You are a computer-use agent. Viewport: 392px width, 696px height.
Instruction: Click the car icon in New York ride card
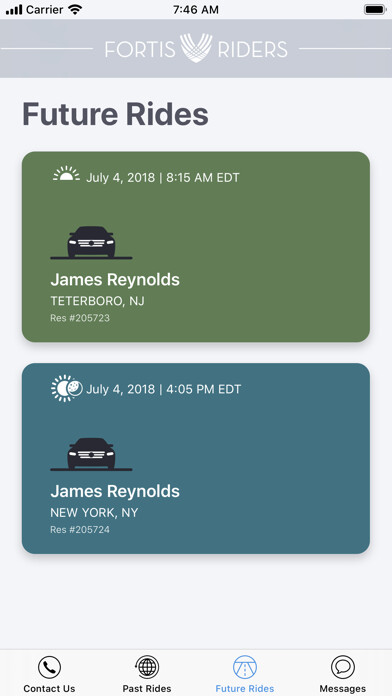(x=91, y=454)
